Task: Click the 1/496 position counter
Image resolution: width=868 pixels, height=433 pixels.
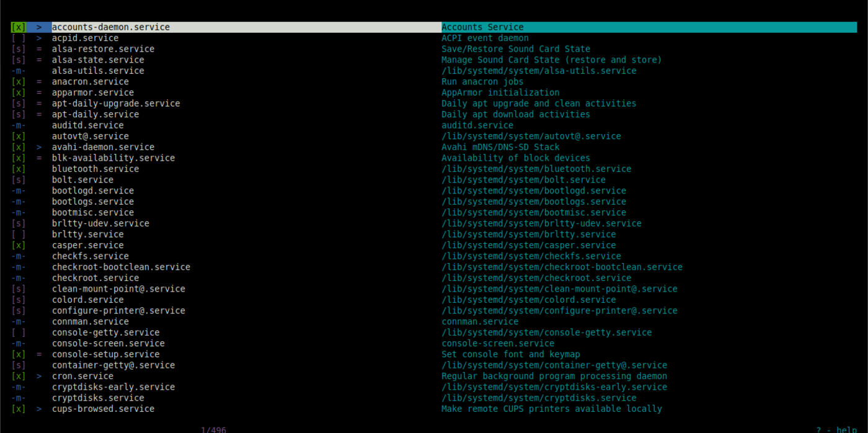Action: [x=213, y=429]
